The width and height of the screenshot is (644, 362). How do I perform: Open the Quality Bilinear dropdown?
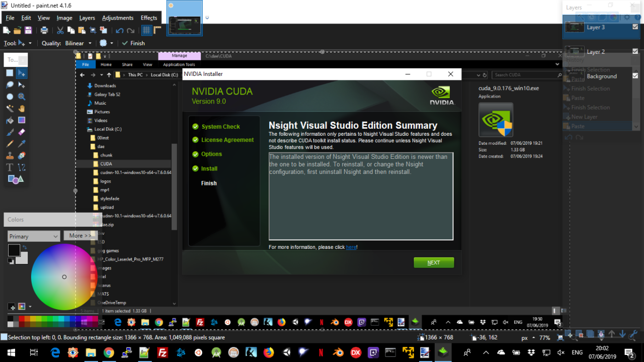point(78,43)
